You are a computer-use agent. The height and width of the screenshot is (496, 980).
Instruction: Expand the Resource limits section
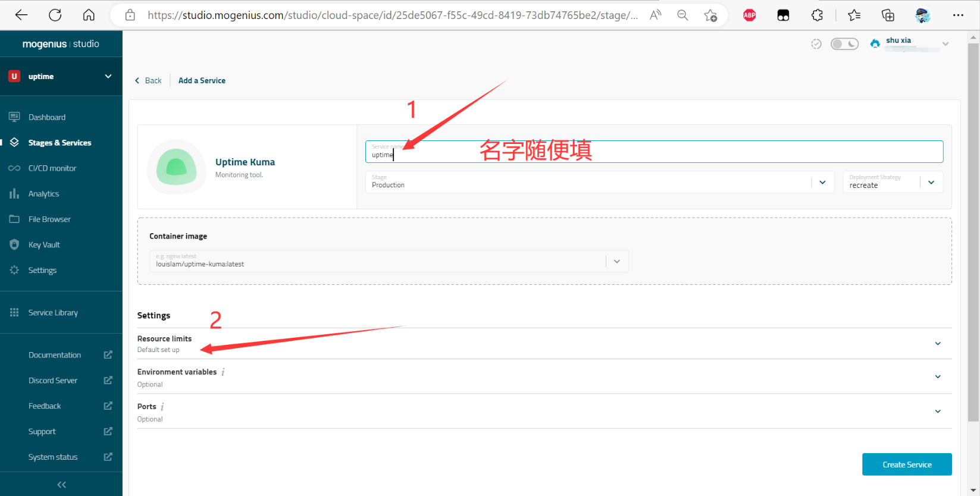pos(938,344)
